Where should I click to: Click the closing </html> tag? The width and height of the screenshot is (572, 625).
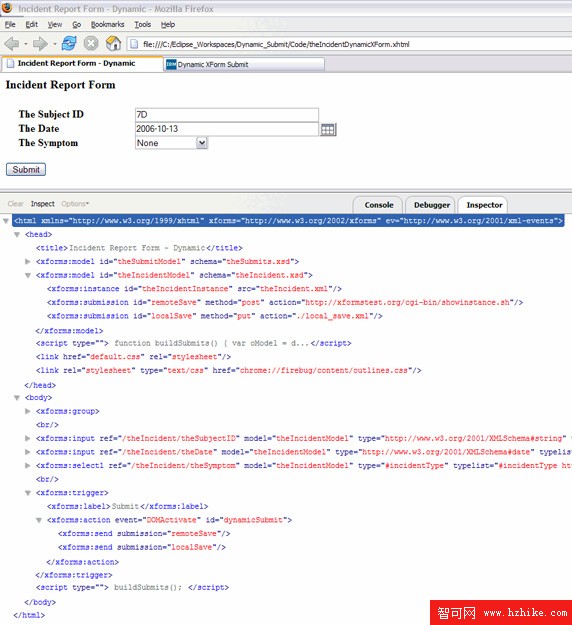tap(29, 615)
